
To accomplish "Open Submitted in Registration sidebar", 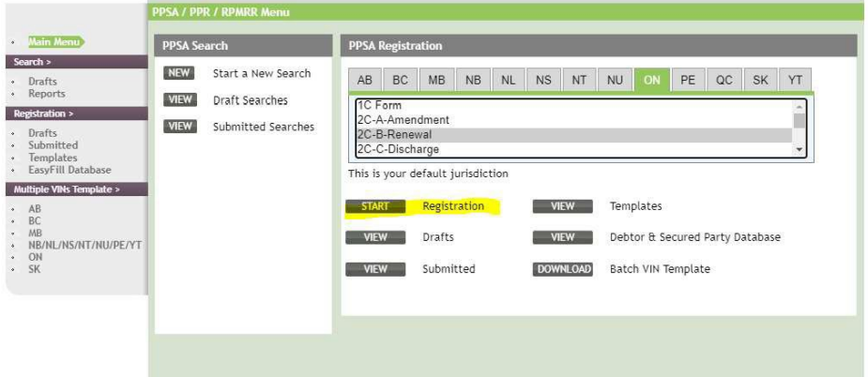I will (53, 145).
